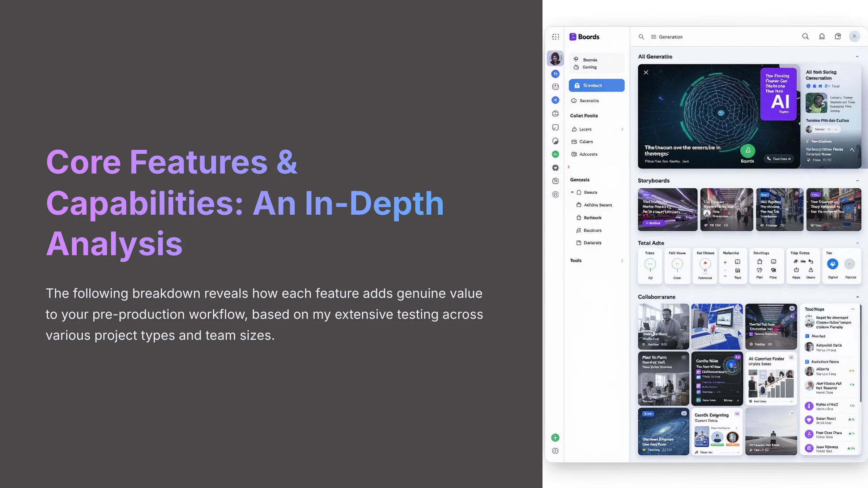The height and width of the screenshot is (488, 868).
Task: Expand the Stersca tree arrow
Action: pyautogui.click(x=572, y=192)
